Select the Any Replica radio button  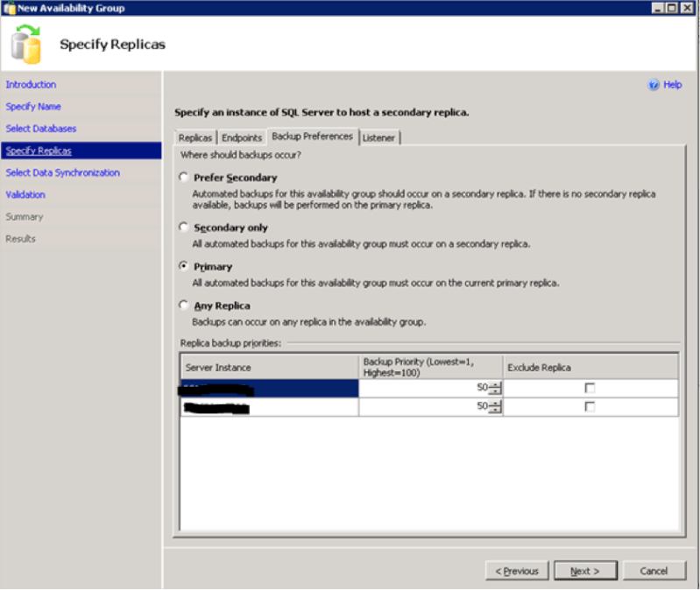pyautogui.click(x=183, y=305)
